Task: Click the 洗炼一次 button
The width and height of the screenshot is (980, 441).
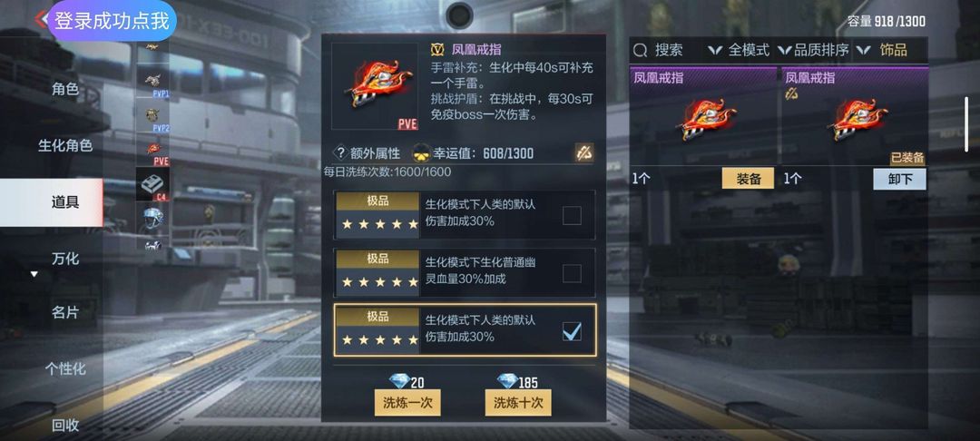Action: coord(407,403)
